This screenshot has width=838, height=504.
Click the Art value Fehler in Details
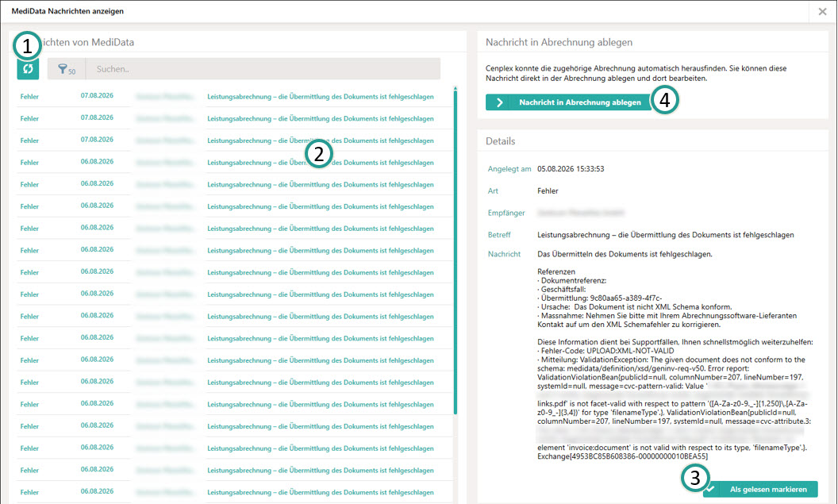(548, 190)
